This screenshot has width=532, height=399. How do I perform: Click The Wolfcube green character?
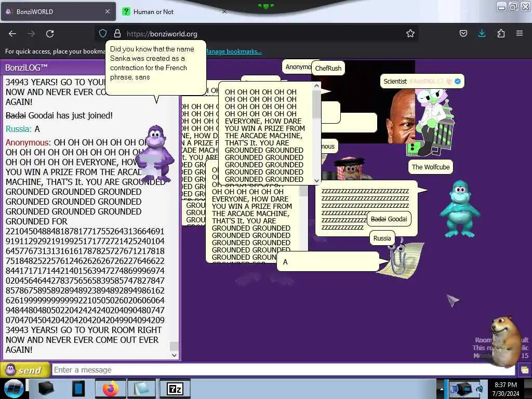point(432,123)
